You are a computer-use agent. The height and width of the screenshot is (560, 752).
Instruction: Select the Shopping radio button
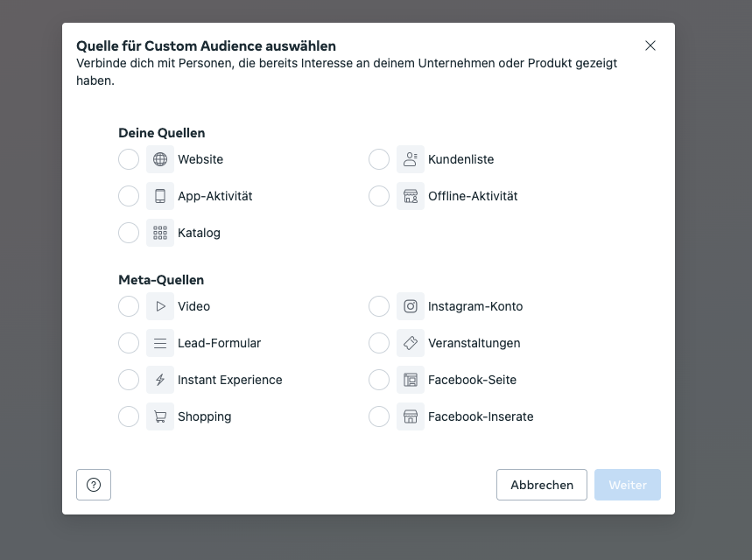(x=129, y=416)
